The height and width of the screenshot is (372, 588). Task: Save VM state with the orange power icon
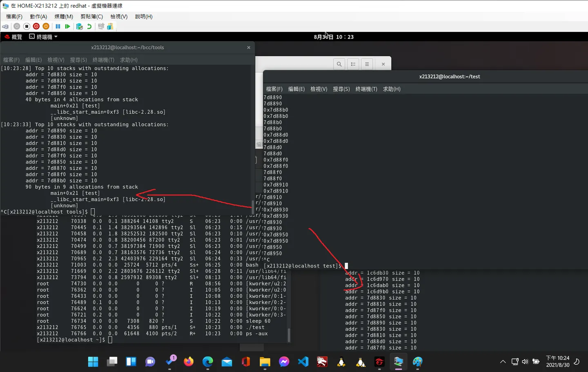click(x=46, y=27)
